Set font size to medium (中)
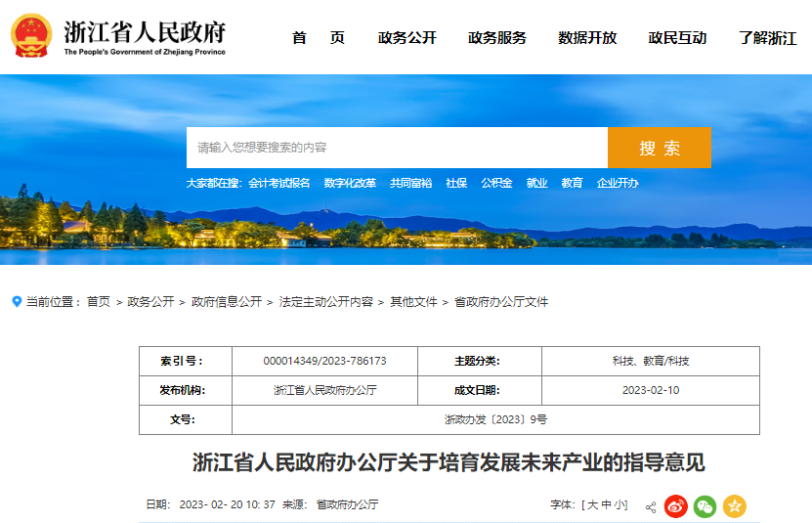The width and height of the screenshot is (812, 523). click(607, 505)
